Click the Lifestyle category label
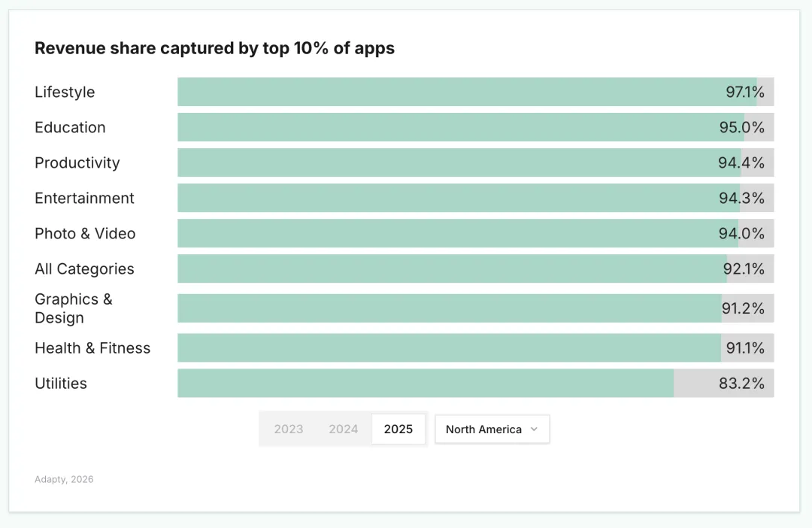The width and height of the screenshot is (812, 528). [x=65, y=93]
